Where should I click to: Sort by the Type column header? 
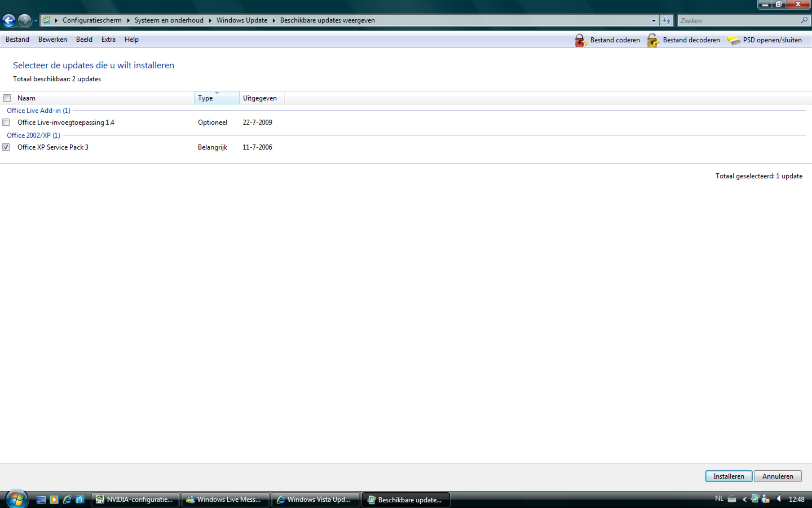pos(217,98)
